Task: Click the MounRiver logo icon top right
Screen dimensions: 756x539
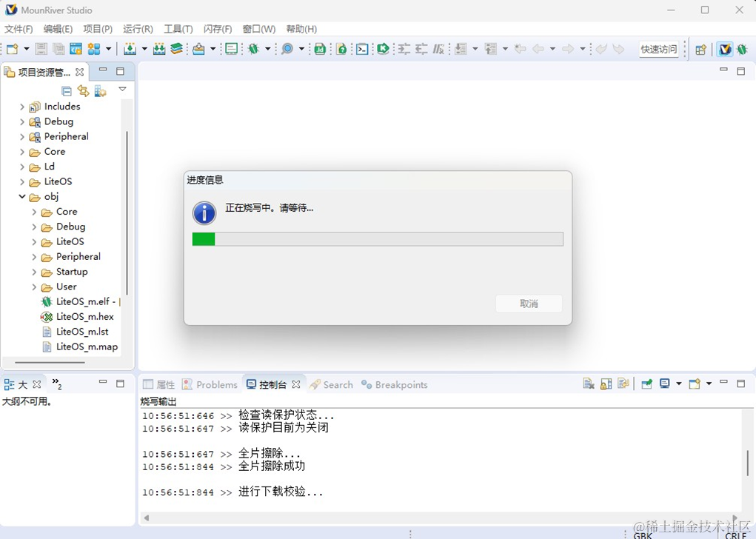Action: [x=724, y=49]
